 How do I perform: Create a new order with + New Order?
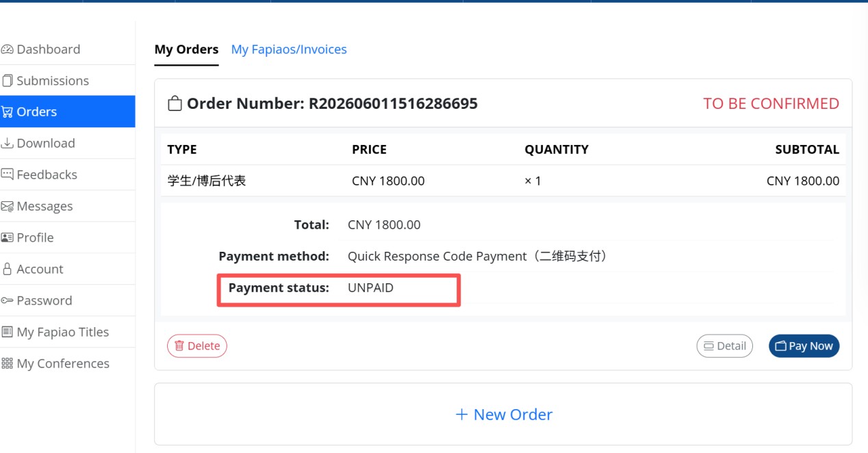coord(503,414)
